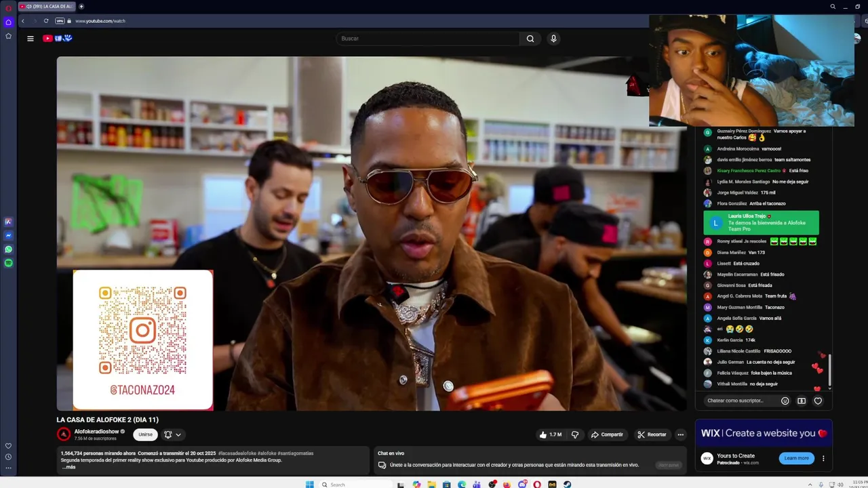Clip the video with Recortar

pyautogui.click(x=652, y=434)
